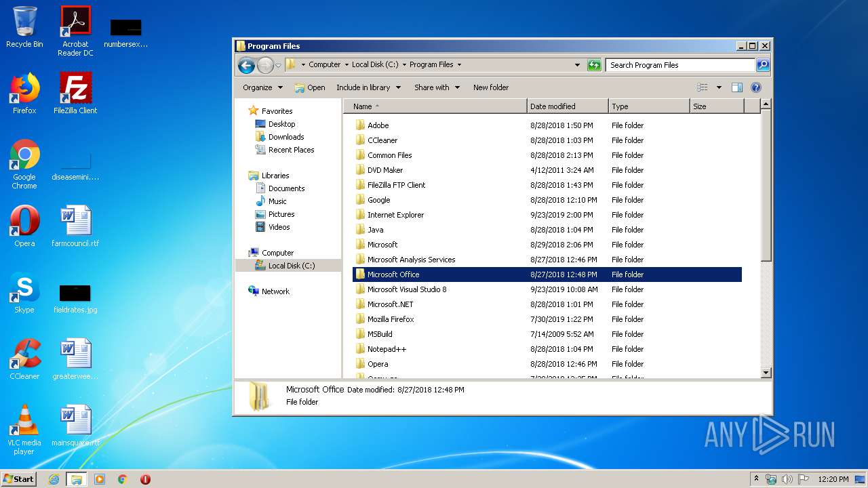The image size is (868, 488).
Task: Click the Open toolbar button
Action: tap(310, 87)
